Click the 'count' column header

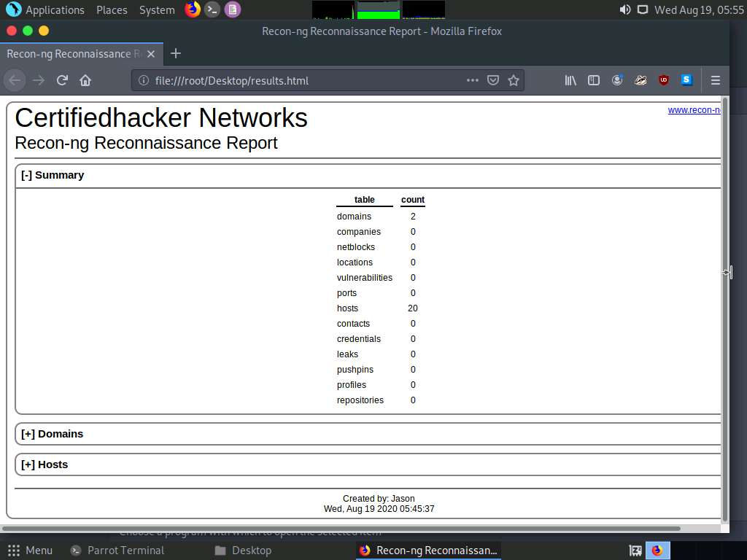click(413, 200)
